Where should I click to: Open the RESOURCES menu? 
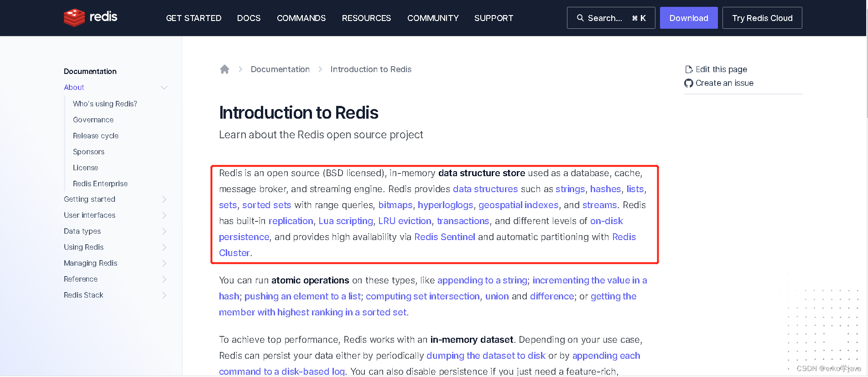(366, 18)
